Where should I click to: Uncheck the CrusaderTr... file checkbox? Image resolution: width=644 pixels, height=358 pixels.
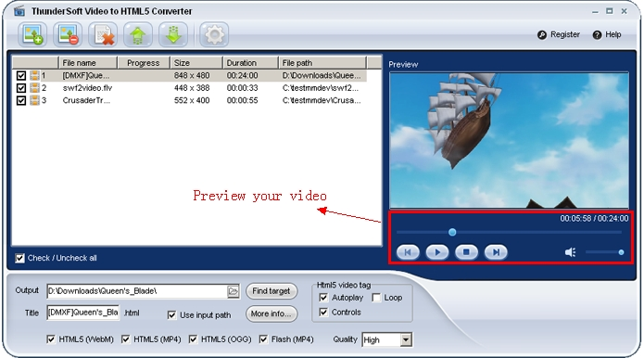(x=21, y=100)
